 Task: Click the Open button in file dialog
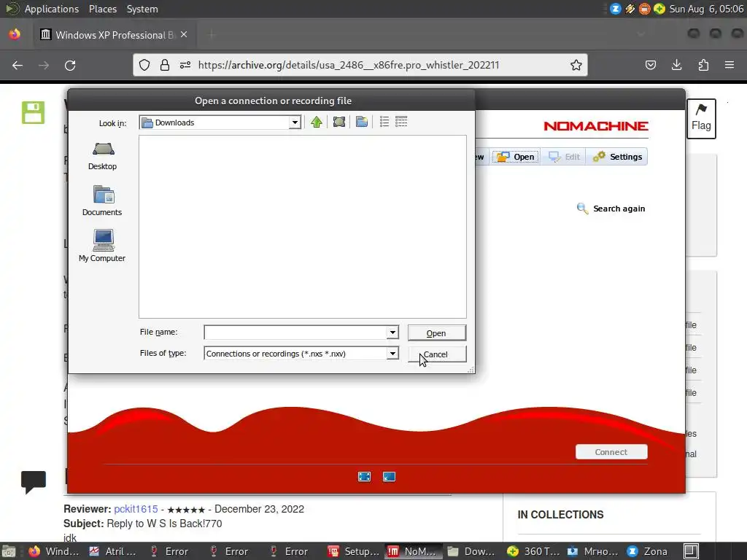(437, 332)
